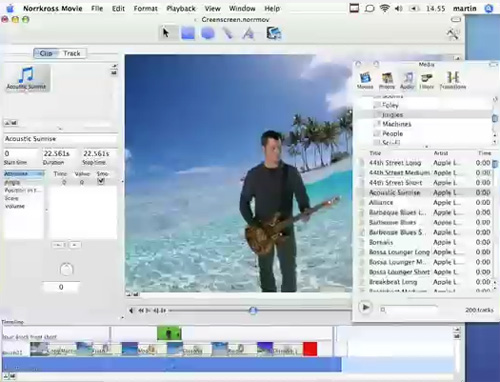Select the Breakbeat Long track
The height and width of the screenshot is (382, 500).
425,282
